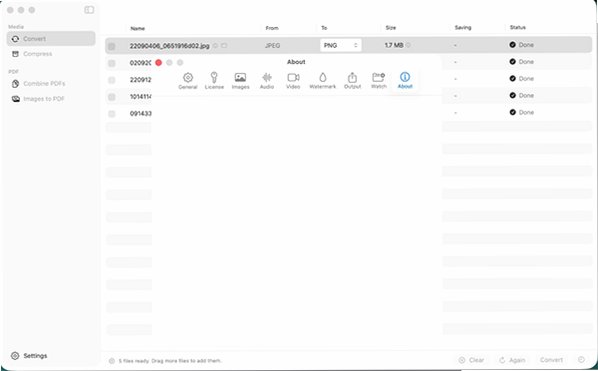Click the folder icon beside 22090406_0651916d02.jpg
This screenshot has width=598, height=371.
click(x=224, y=46)
